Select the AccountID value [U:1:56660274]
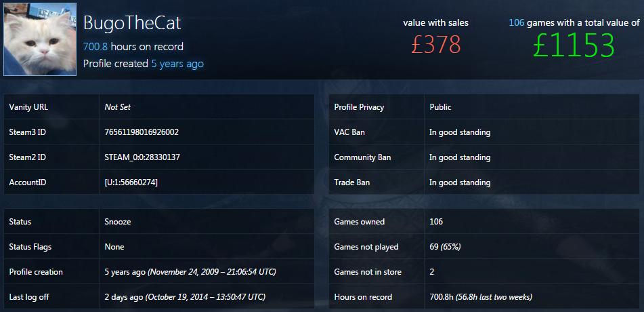 pos(131,182)
